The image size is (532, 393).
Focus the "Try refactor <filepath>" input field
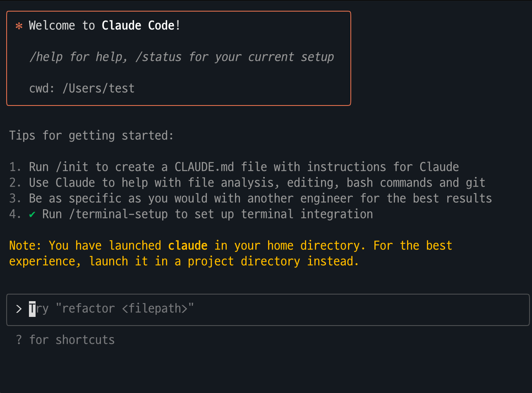(x=268, y=310)
